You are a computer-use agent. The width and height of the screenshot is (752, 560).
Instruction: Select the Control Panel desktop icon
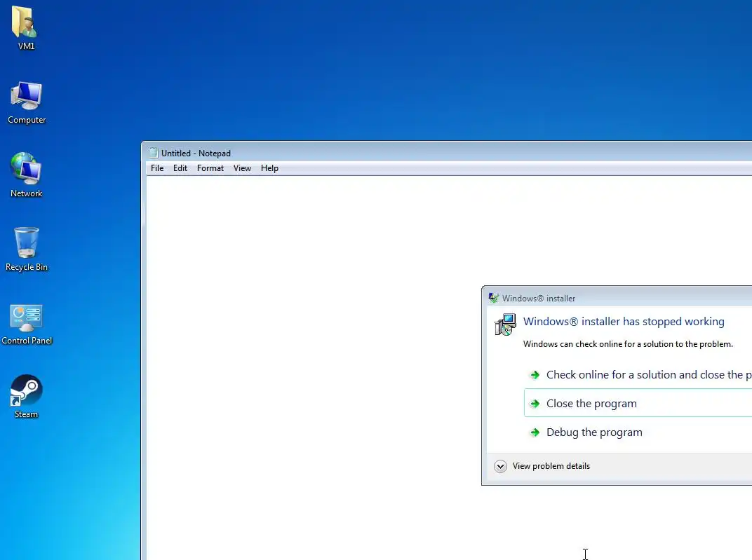tap(27, 323)
